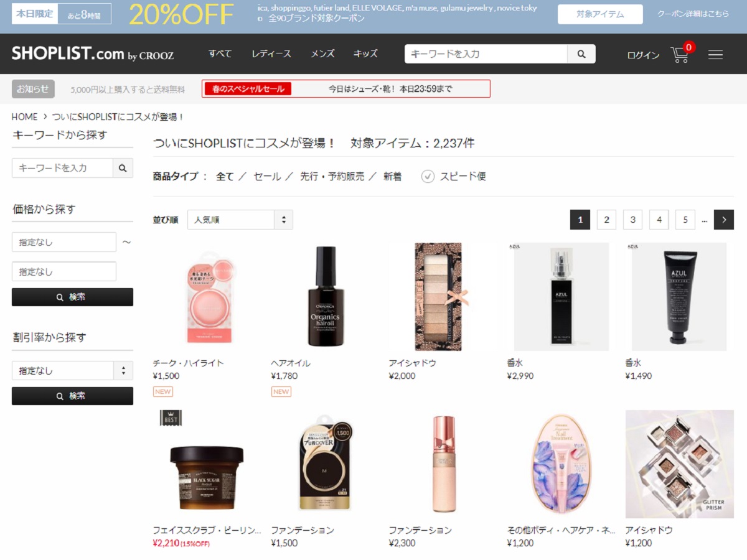Go to page 5
The image size is (747, 560).
coord(685,220)
